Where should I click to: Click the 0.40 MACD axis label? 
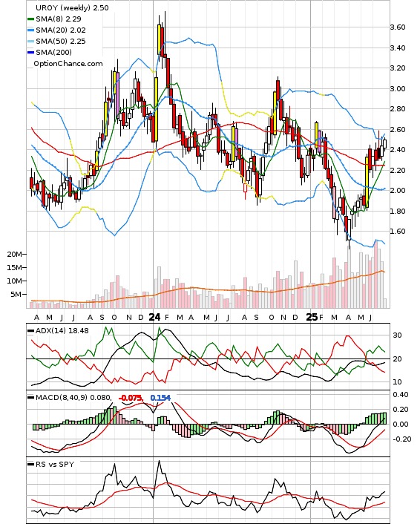(400, 395)
